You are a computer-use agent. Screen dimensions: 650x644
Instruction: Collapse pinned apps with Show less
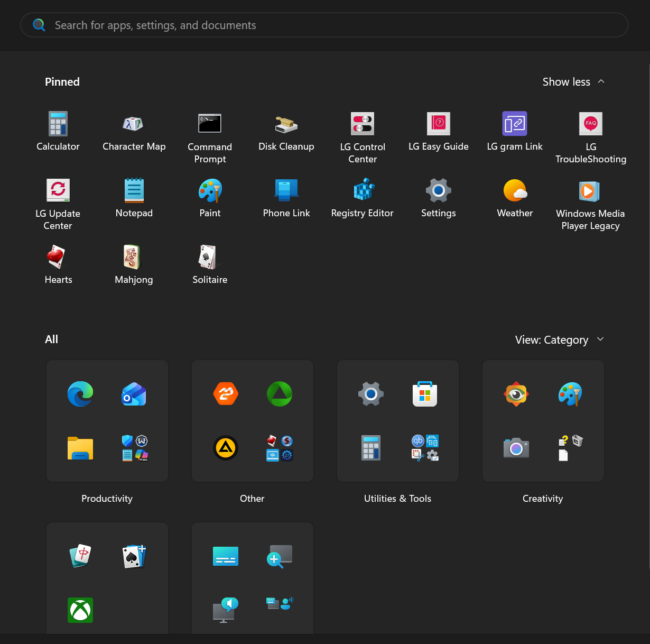pyautogui.click(x=573, y=82)
